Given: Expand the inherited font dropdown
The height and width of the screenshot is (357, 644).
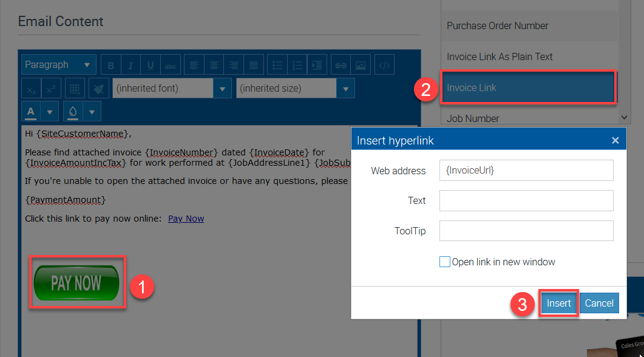Looking at the screenshot, I should coord(222,89).
